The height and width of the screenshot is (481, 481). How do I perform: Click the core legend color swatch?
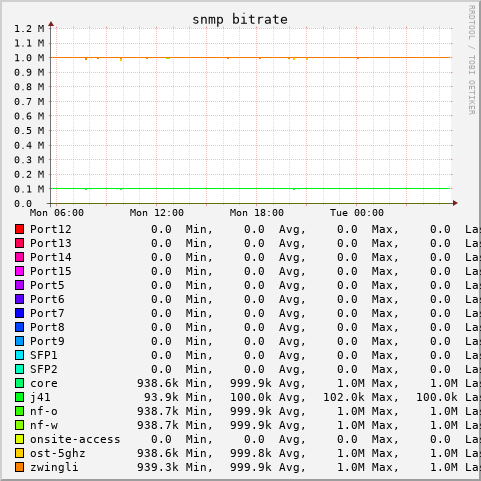click(x=20, y=383)
